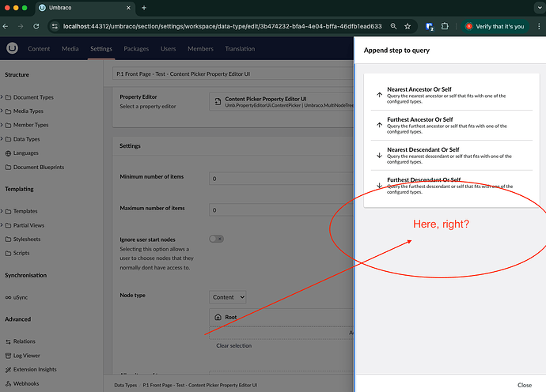Viewport: 546px width, 392px height.
Task: Select Nearest Descendant Or Self query step
Action: pos(452,156)
